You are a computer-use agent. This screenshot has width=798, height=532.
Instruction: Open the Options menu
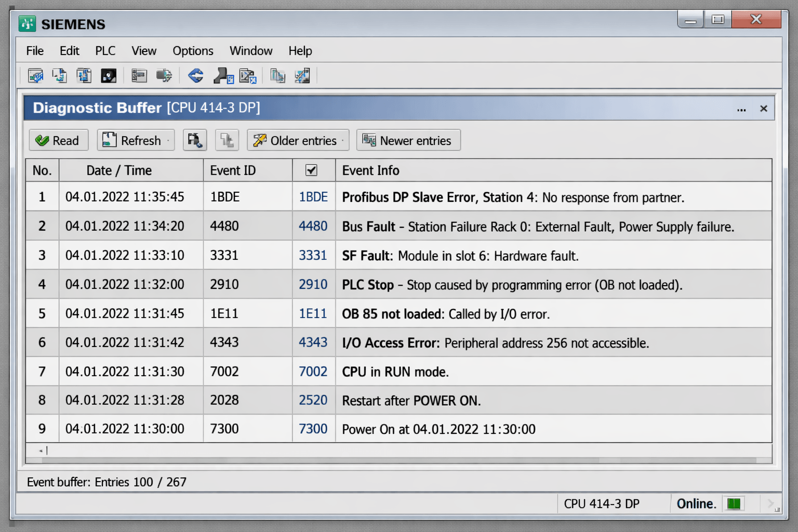pyautogui.click(x=193, y=51)
